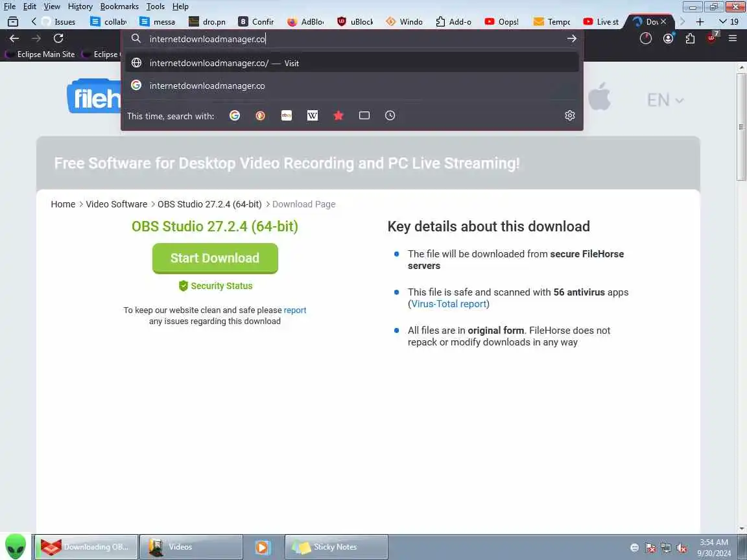
Task: Open the Bookmarks menu
Action: (119, 6)
